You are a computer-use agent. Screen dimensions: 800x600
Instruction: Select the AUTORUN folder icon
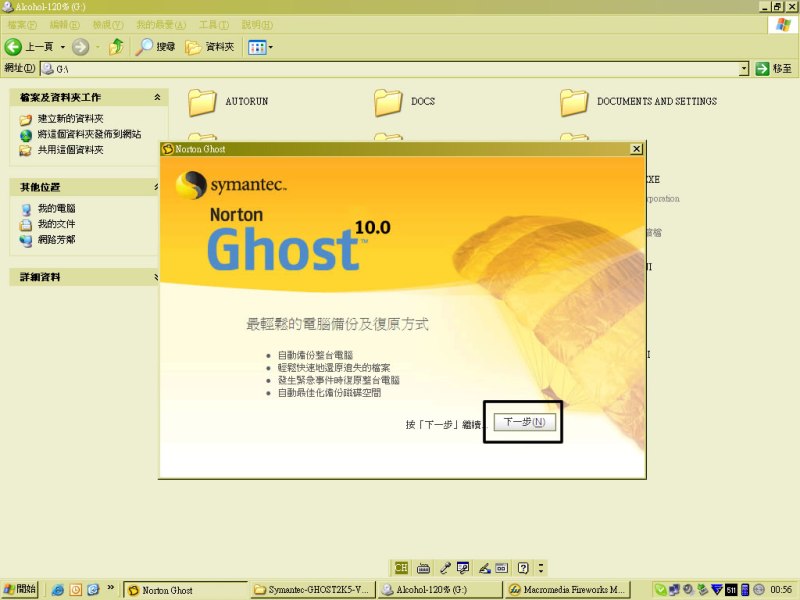coord(202,103)
